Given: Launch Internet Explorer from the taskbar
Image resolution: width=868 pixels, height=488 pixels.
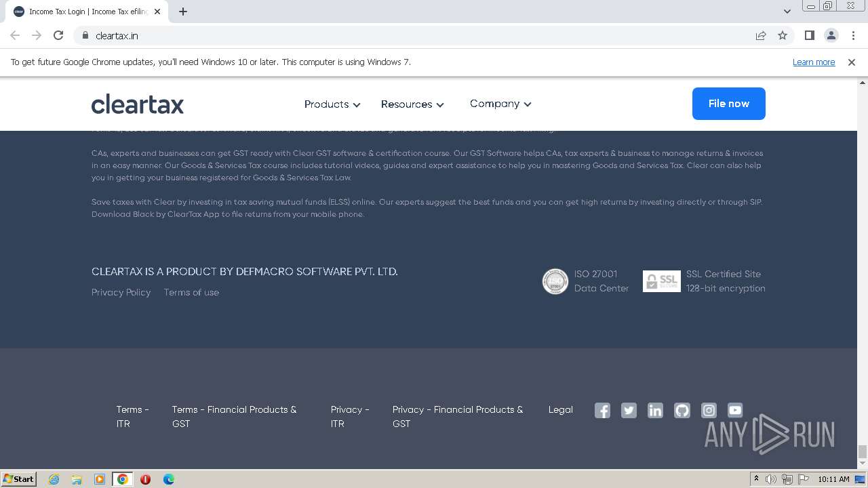Looking at the screenshot, I should point(54,479).
